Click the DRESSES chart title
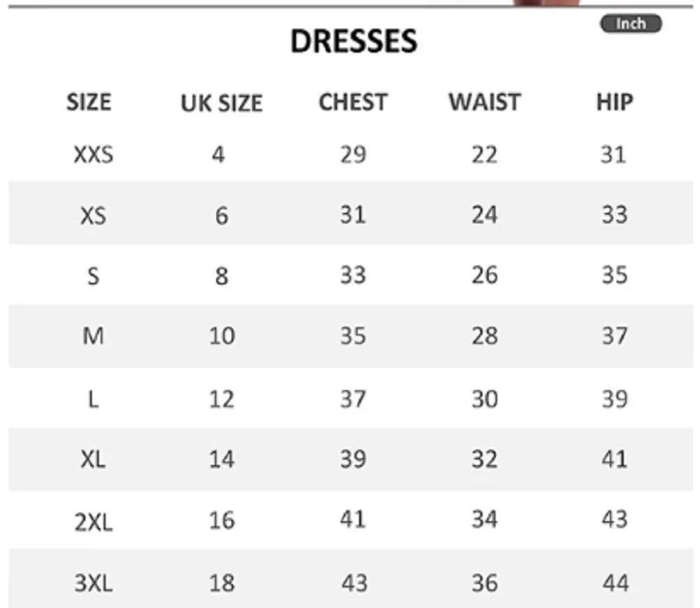Screen dimensions: 700x608 click(x=353, y=42)
